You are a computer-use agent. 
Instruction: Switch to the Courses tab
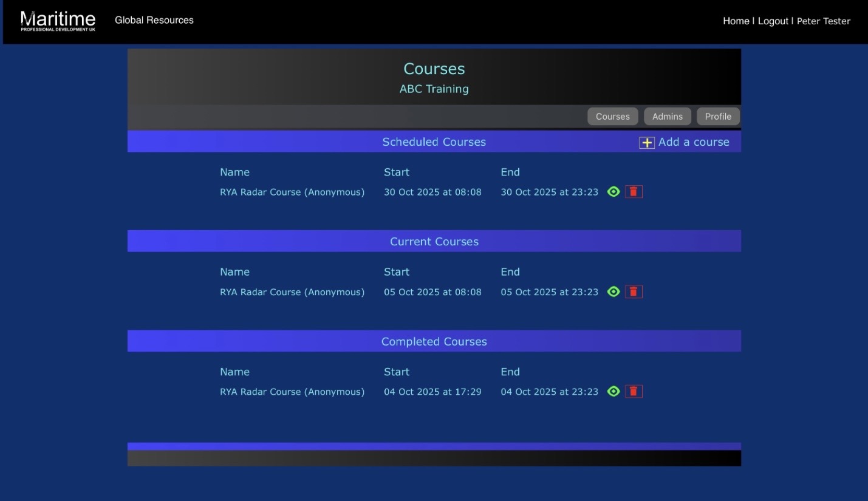(612, 116)
